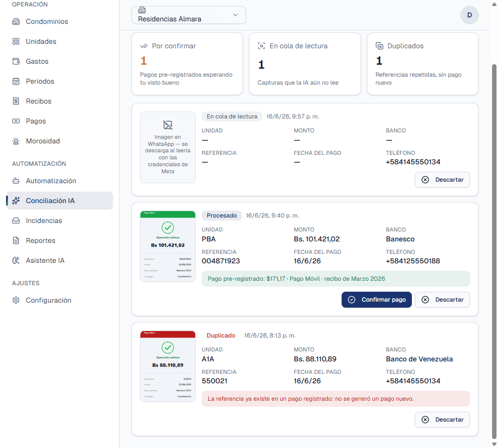The image size is (498, 448).
Task: Open Asistente IA
Action: coord(59,261)
